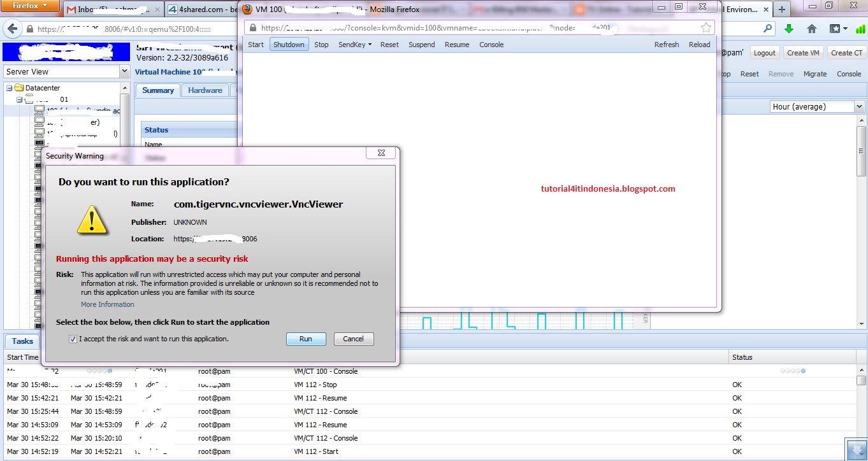
Task: Click the Create VM button
Action: (803, 53)
